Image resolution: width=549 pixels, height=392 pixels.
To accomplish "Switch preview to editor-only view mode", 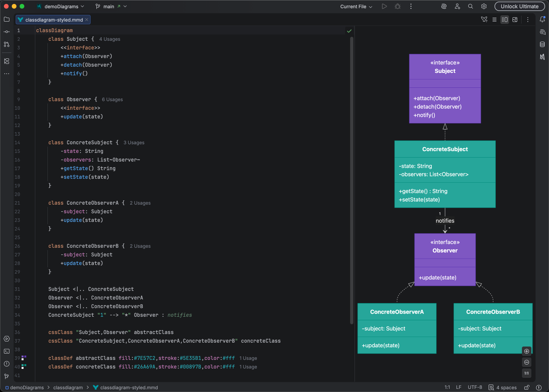I will [x=494, y=19].
